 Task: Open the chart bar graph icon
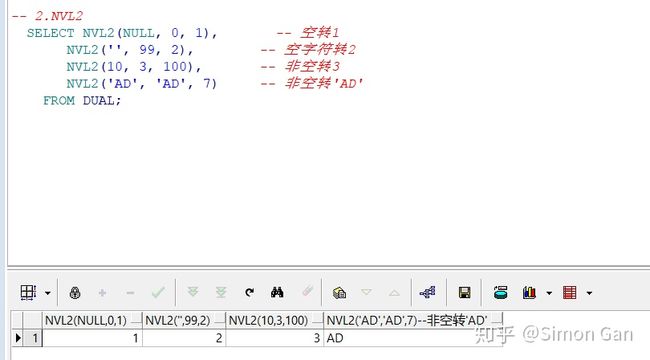(529, 293)
